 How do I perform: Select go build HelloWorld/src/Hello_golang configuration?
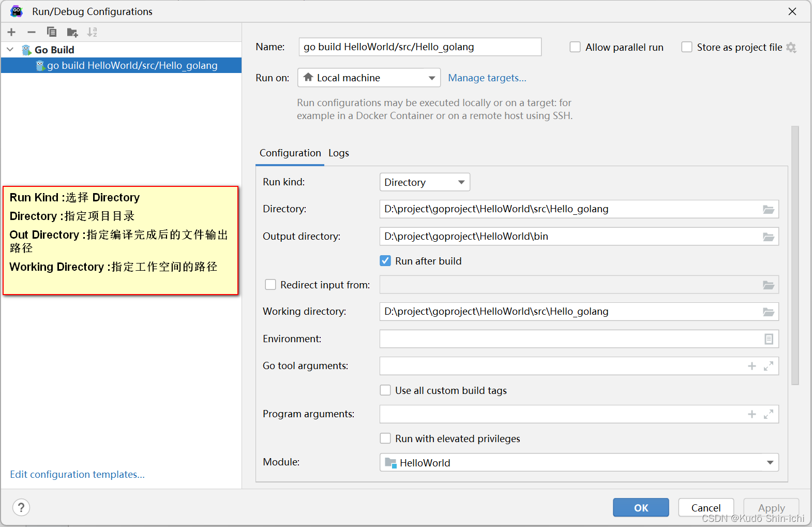coord(121,65)
